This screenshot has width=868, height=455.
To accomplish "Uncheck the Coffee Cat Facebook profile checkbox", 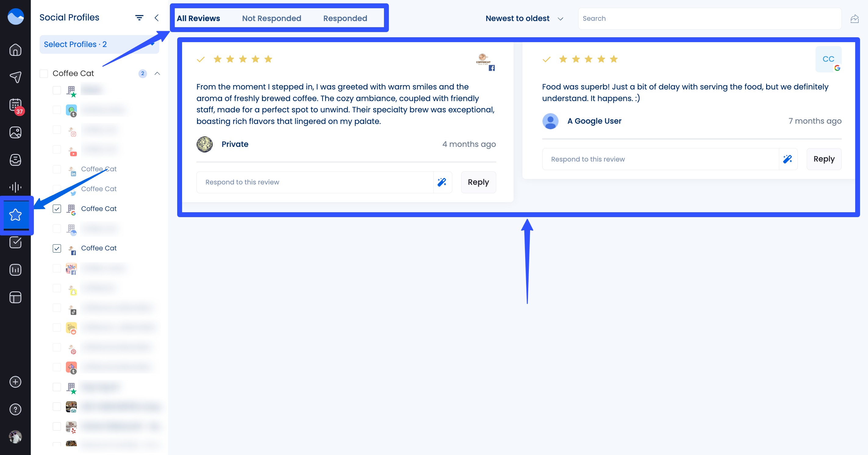I will (57, 248).
